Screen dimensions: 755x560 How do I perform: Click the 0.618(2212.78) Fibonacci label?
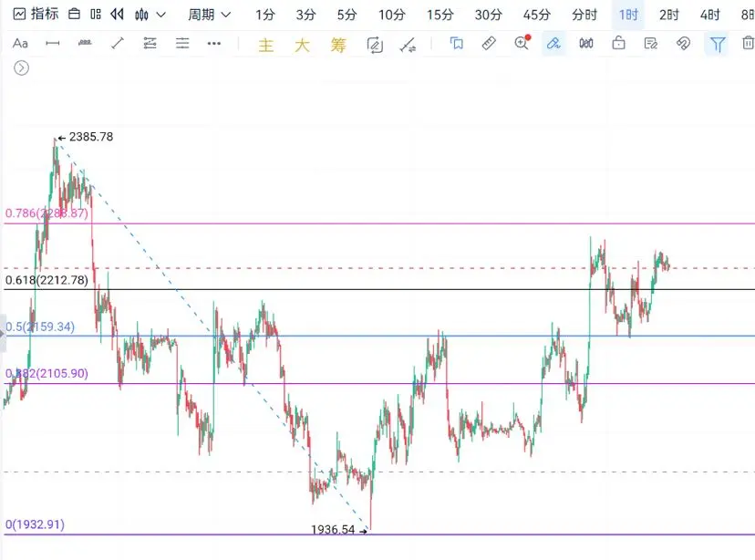pos(47,280)
